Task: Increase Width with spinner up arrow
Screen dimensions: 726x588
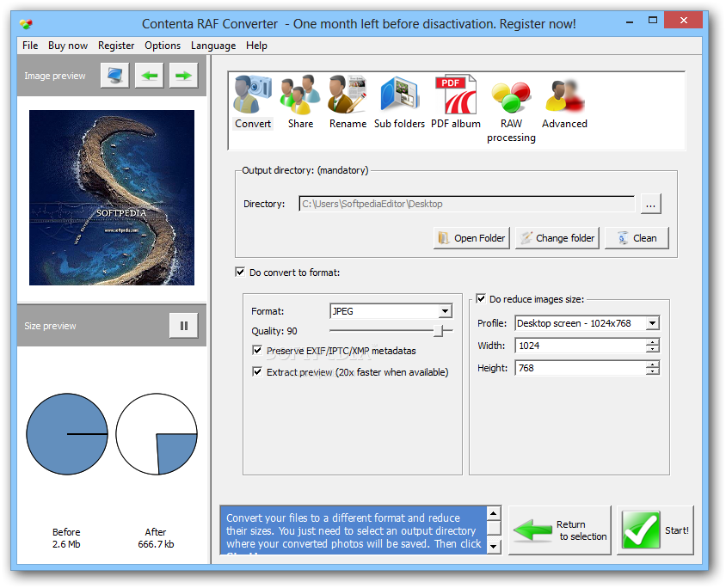Action: click(x=652, y=342)
